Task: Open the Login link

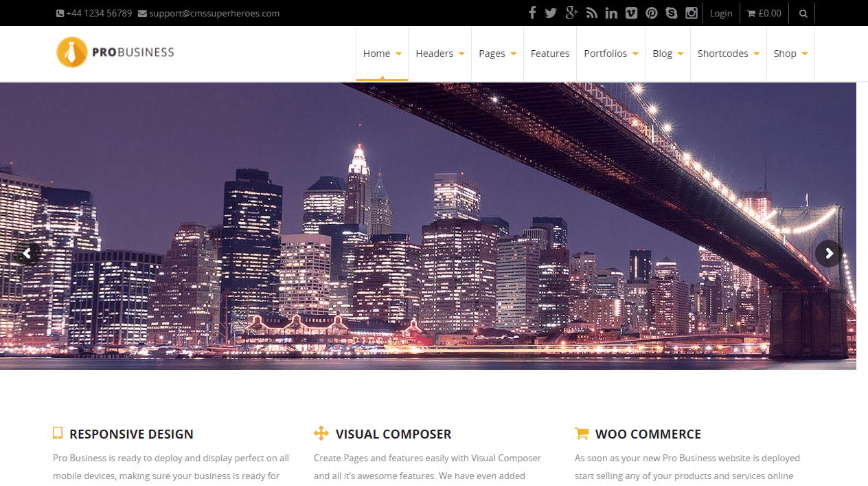Action: pyautogui.click(x=721, y=13)
